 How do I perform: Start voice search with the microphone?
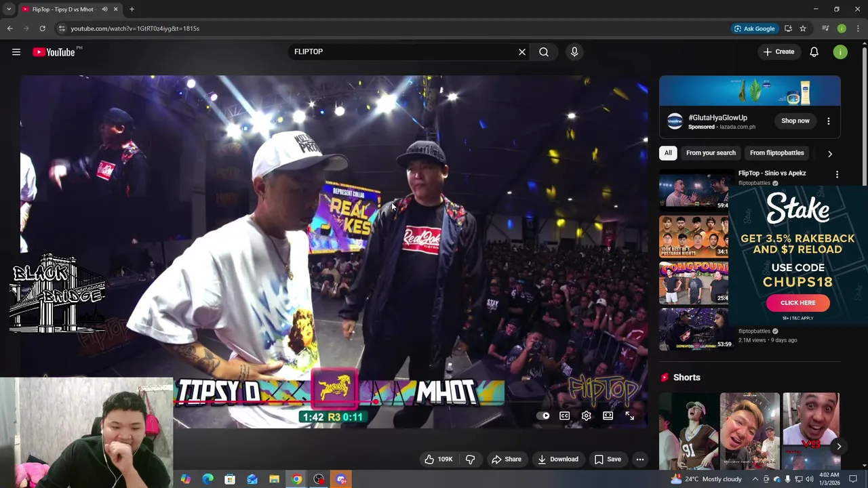click(x=574, y=52)
